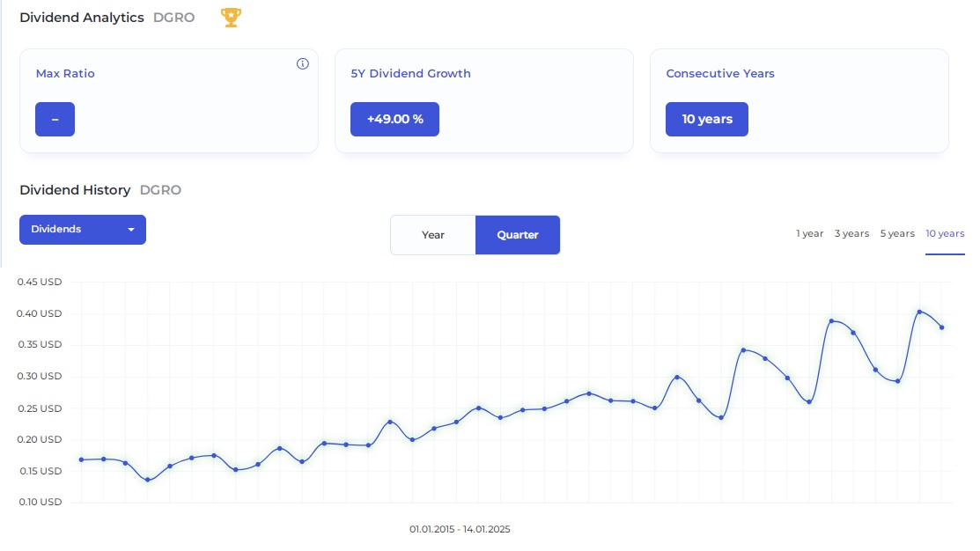Click the Max Ratio card title
Screen dimensions: 980x551
coord(65,74)
